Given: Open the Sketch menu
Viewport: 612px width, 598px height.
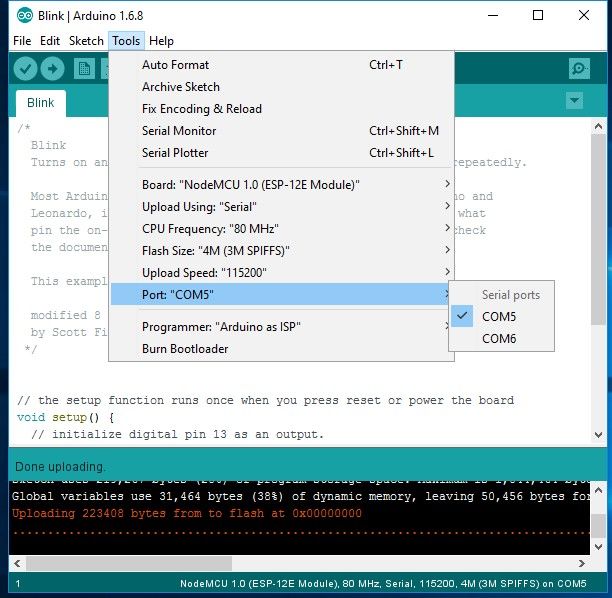Looking at the screenshot, I should 86,41.
